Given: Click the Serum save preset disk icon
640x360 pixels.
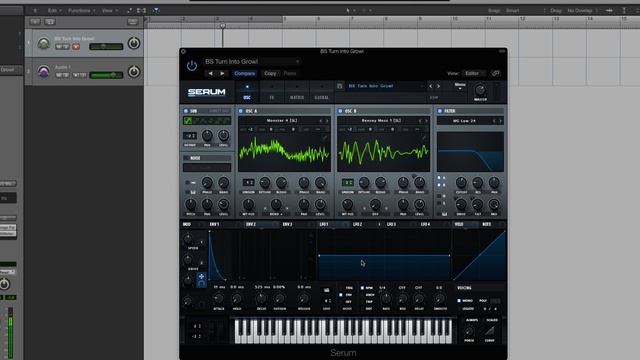Looking at the screenshot, I should point(340,86).
